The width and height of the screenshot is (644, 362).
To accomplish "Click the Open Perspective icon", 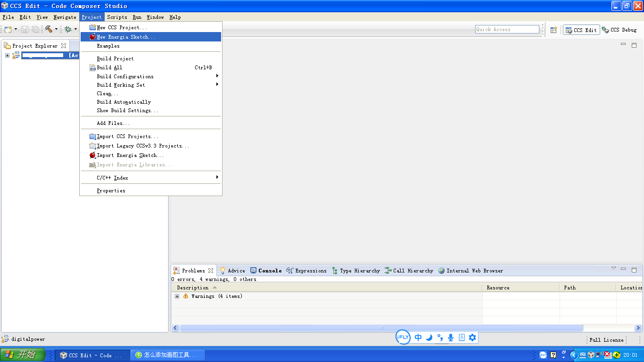I will point(554,30).
